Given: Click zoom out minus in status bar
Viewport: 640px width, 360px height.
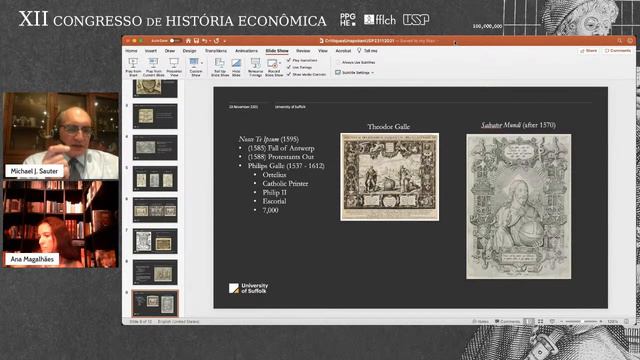Looking at the screenshot, I should coord(561,322).
